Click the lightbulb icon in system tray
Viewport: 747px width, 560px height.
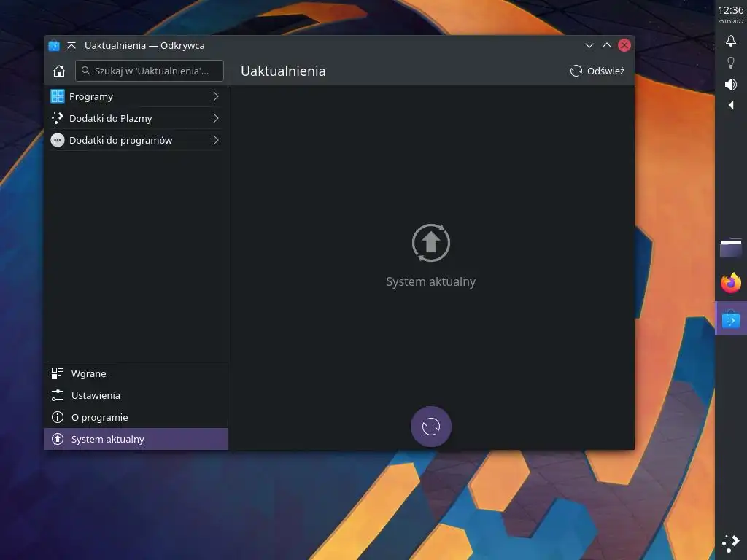(x=731, y=63)
